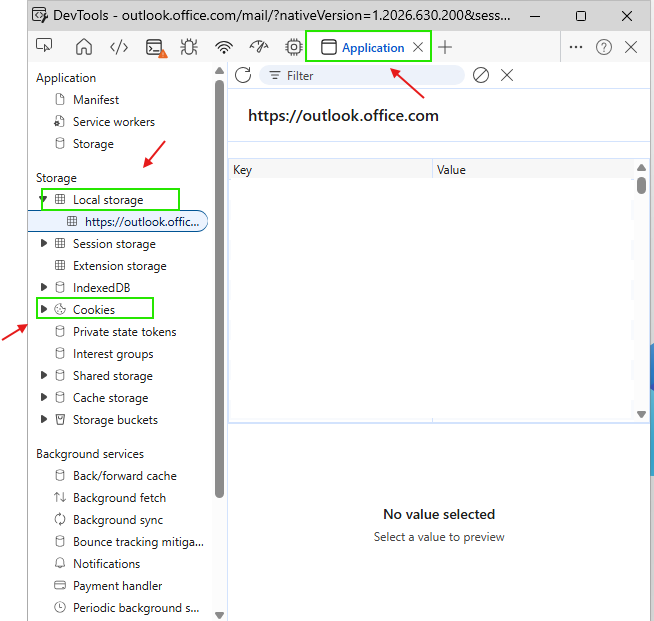The height and width of the screenshot is (621, 654).
Task: Open DevTools help question mark icon
Action: click(604, 47)
